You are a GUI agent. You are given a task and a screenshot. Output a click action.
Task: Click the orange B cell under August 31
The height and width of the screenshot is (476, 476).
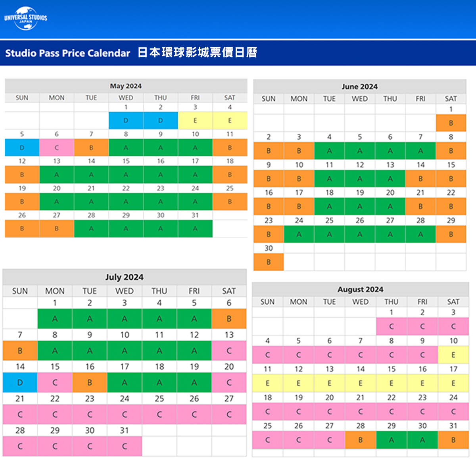pos(453,440)
